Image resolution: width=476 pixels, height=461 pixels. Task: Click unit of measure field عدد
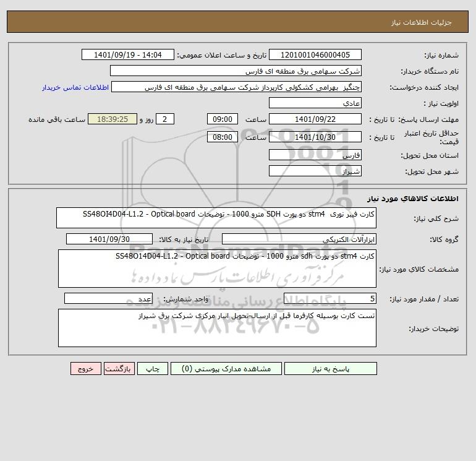tap(108, 298)
